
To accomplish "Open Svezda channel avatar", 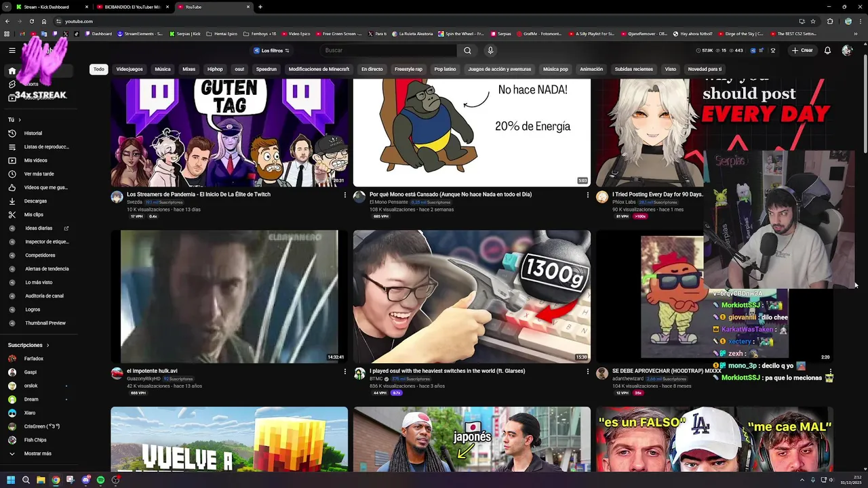I will 117,197.
